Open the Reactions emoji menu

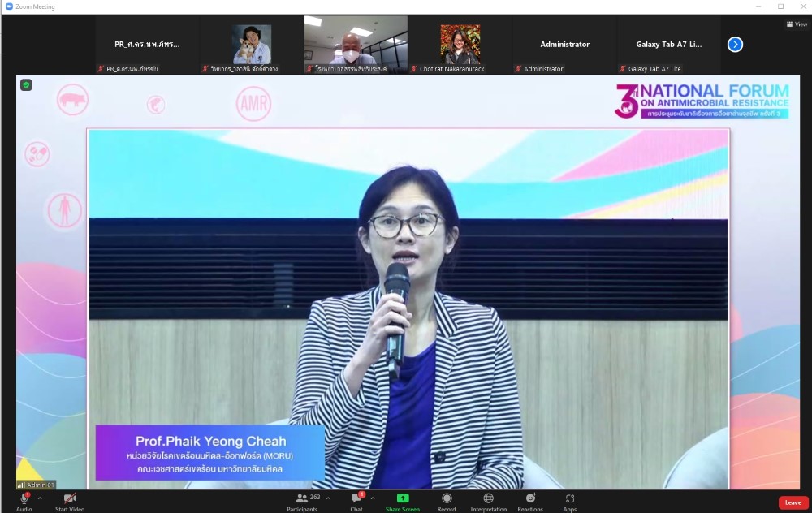pyautogui.click(x=530, y=498)
